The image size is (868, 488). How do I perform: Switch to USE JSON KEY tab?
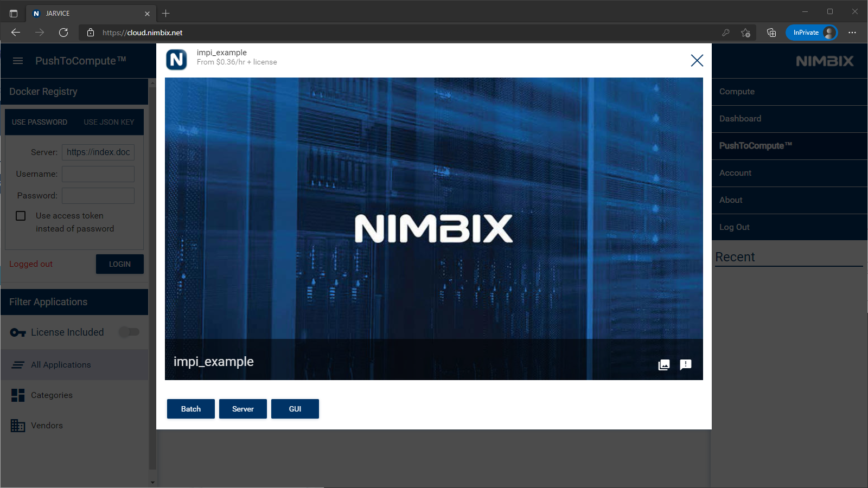109,122
